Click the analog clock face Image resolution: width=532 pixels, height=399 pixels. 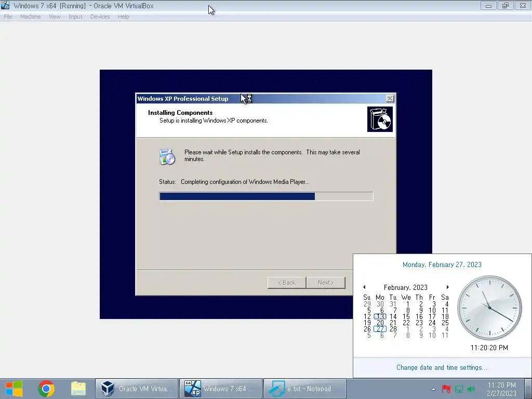tap(489, 308)
